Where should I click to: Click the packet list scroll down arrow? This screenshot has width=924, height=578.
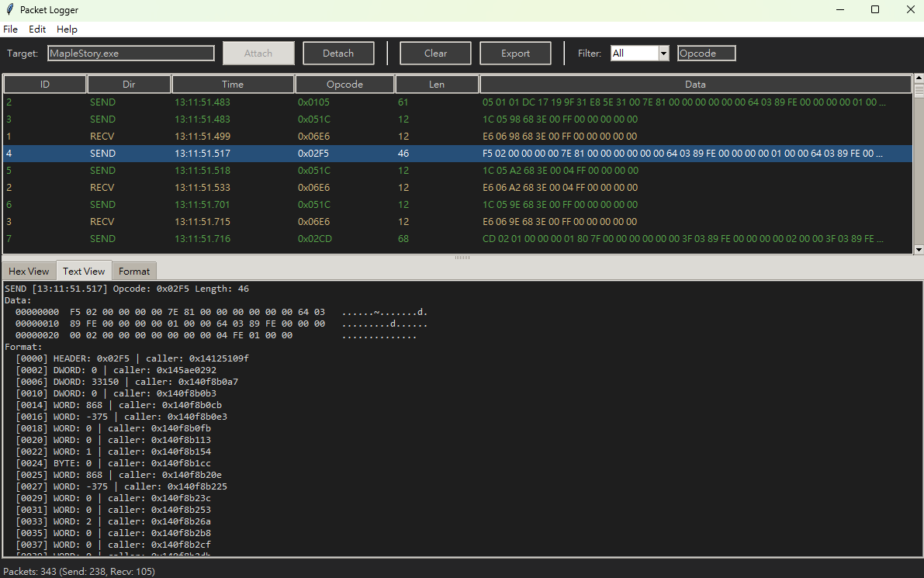click(919, 250)
